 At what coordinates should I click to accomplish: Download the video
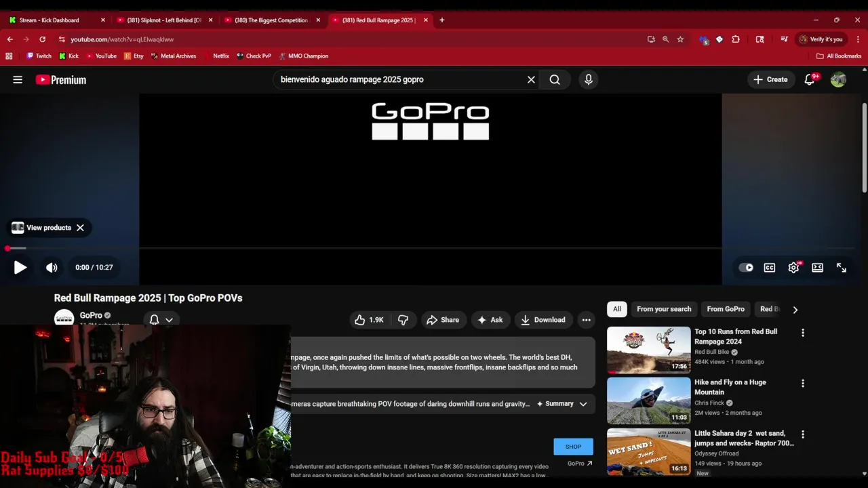click(543, 320)
